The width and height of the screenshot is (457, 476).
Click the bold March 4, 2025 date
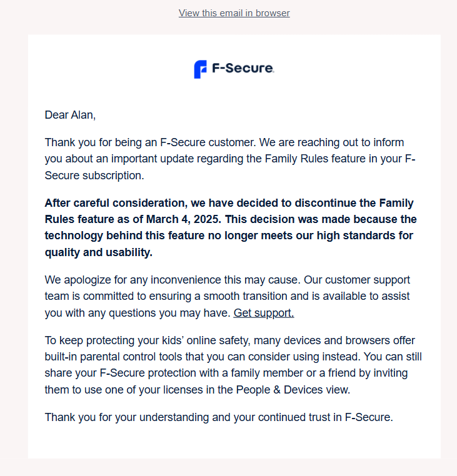[x=184, y=219]
